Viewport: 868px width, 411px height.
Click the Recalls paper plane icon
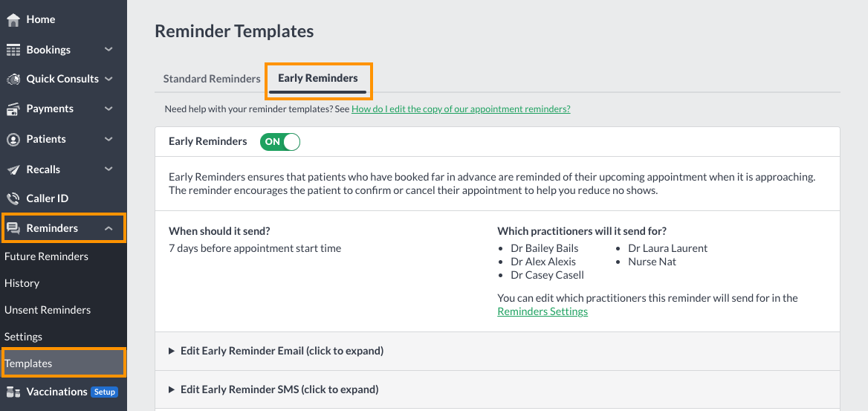point(13,169)
